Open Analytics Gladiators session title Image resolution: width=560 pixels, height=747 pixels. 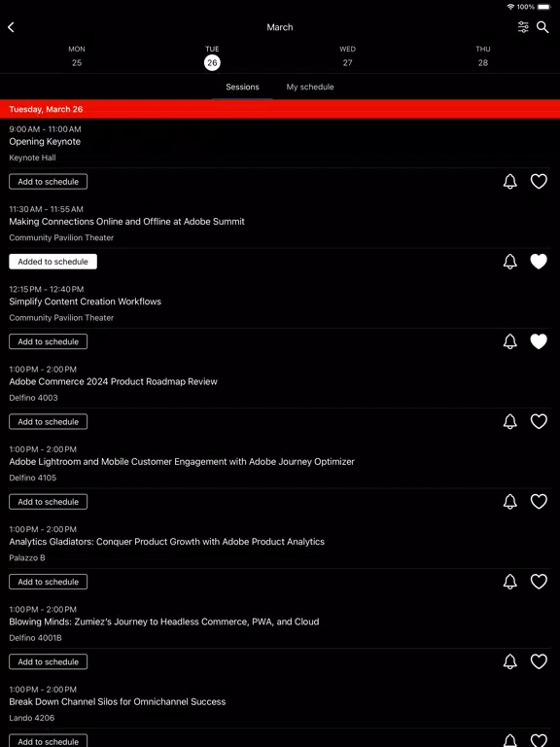(x=166, y=542)
